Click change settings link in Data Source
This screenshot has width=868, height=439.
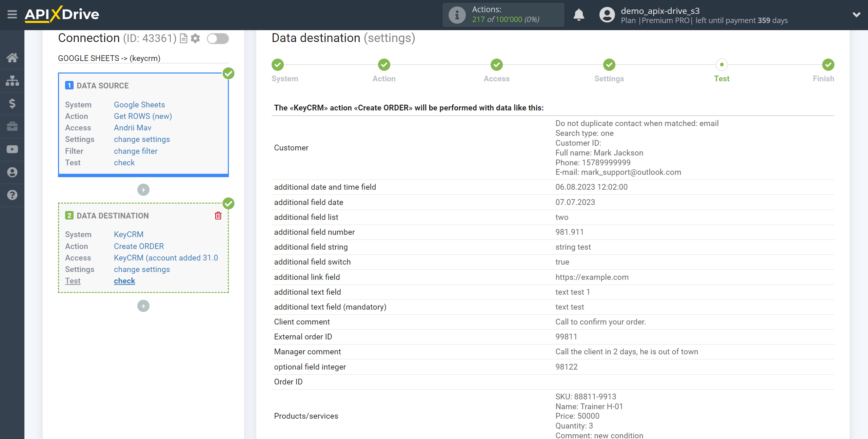coord(141,139)
